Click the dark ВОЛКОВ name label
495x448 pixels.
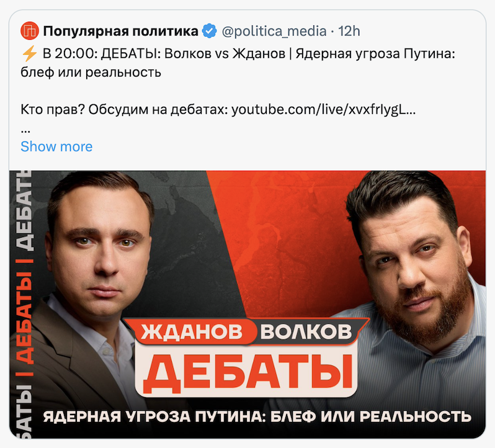(x=306, y=332)
